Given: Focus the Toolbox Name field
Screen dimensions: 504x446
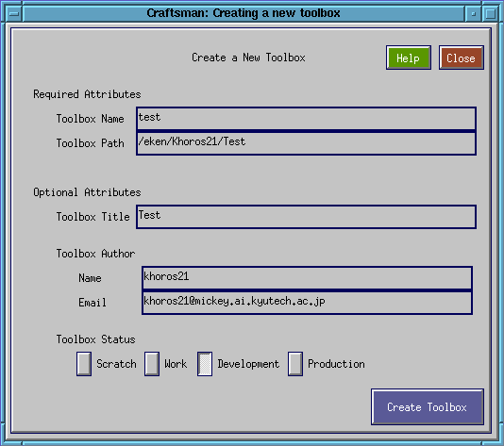Looking at the screenshot, I should [x=306, y=119].
